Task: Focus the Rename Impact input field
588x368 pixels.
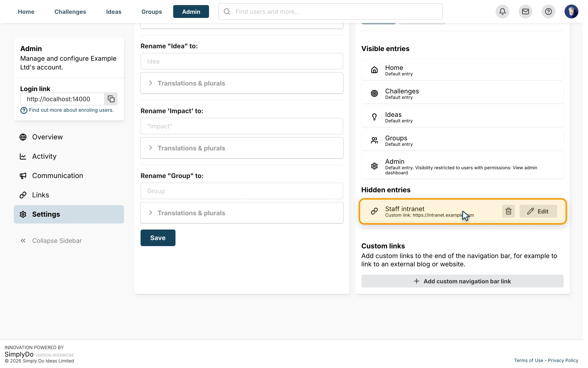Action: 242,126
